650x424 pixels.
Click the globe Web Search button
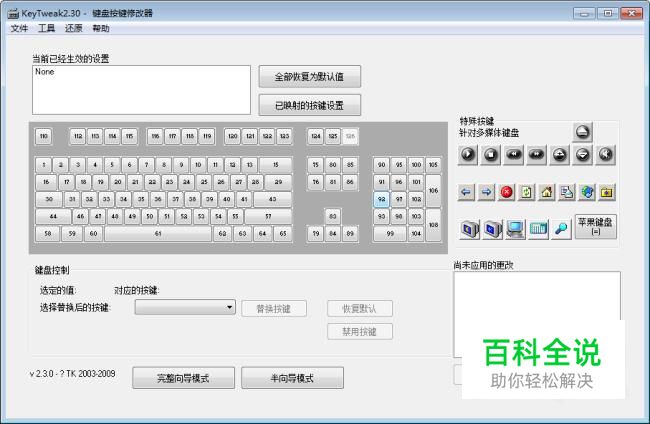[587, 192]
